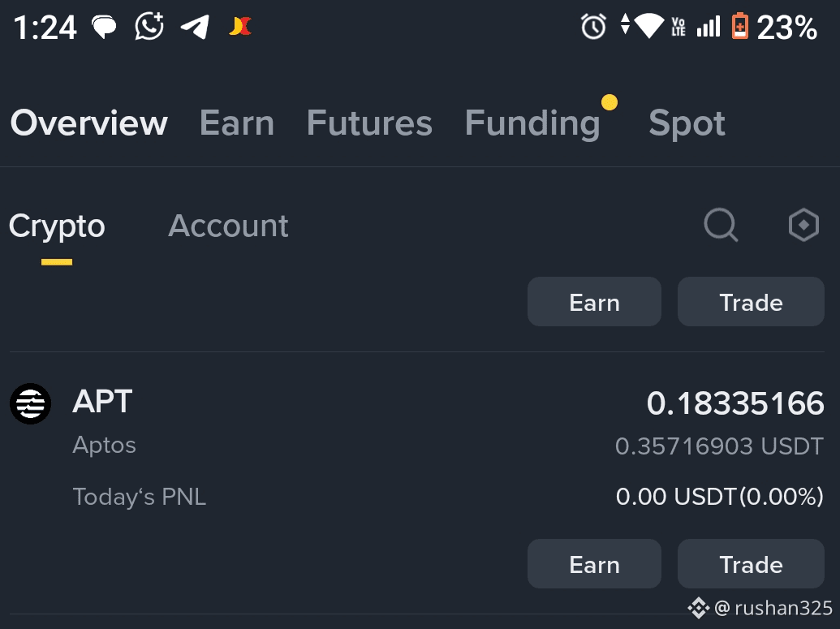Tap the top Earn button
The image size is (840, 629).
pos(594,301)
